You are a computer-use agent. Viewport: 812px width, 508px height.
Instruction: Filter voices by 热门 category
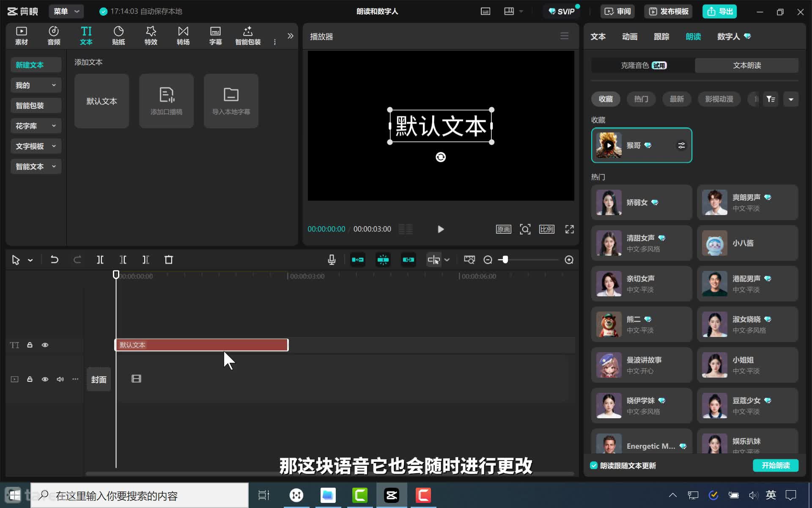pos(641,99)
